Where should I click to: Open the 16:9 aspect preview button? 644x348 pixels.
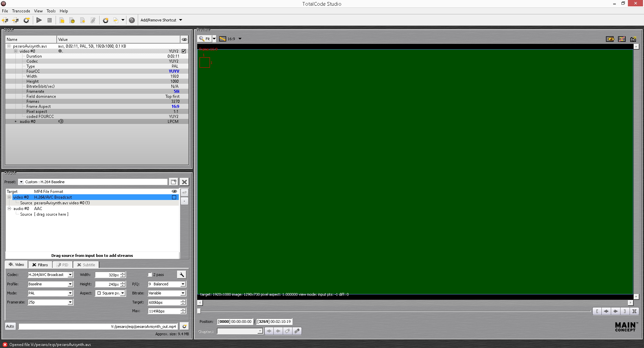[x=230, y=39]
